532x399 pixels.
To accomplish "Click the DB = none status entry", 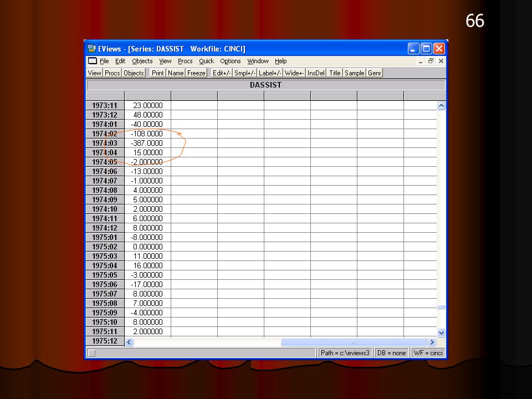I will (x=391, y=353).
